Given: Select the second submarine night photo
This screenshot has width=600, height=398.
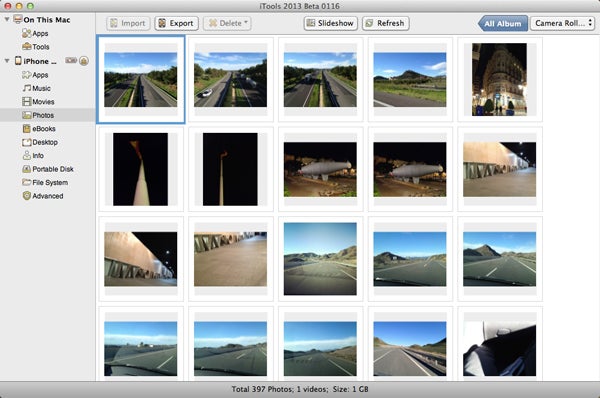Looking at the screenshot, I should tap(410, 170).
